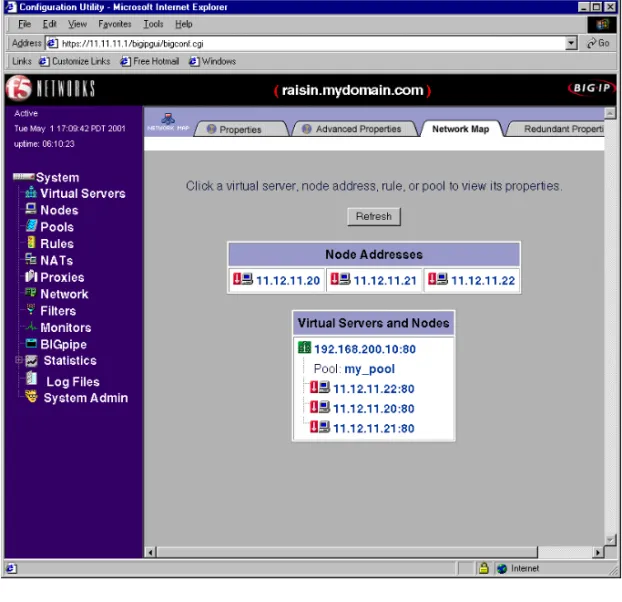Open node address 11.12.11.22 link
The height and width of the screenshot is (602, 622).
tap(483, 281)
